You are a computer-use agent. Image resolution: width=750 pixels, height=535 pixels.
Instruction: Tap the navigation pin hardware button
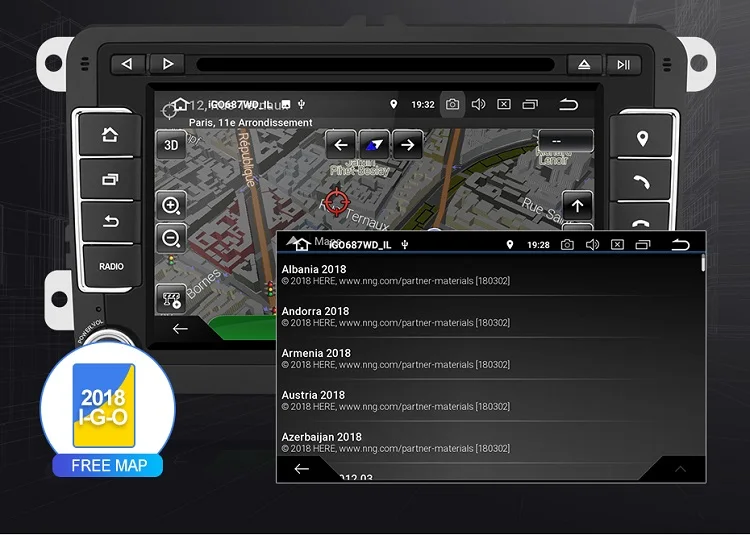click(642, 138)
